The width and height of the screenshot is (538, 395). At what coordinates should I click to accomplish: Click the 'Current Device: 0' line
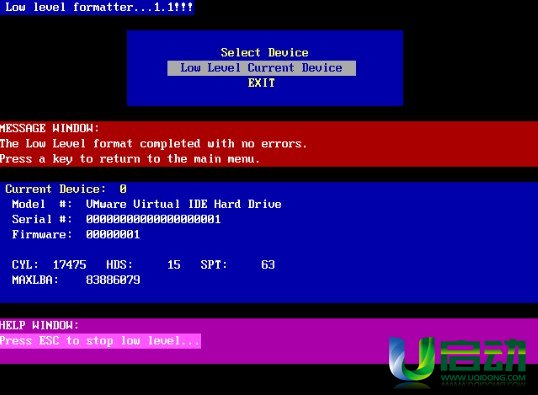66,189
